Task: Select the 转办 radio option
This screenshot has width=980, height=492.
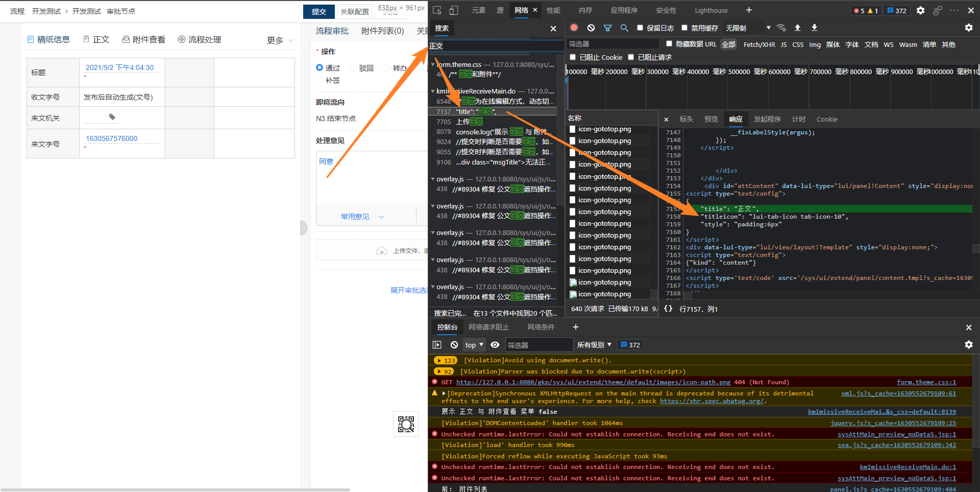Action: point(387,67)
